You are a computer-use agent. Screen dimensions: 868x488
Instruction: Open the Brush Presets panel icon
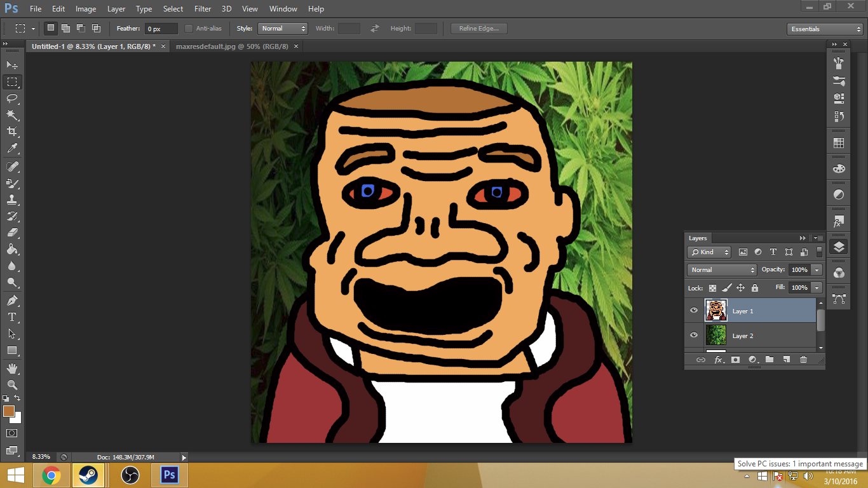[x=839, y=81]
